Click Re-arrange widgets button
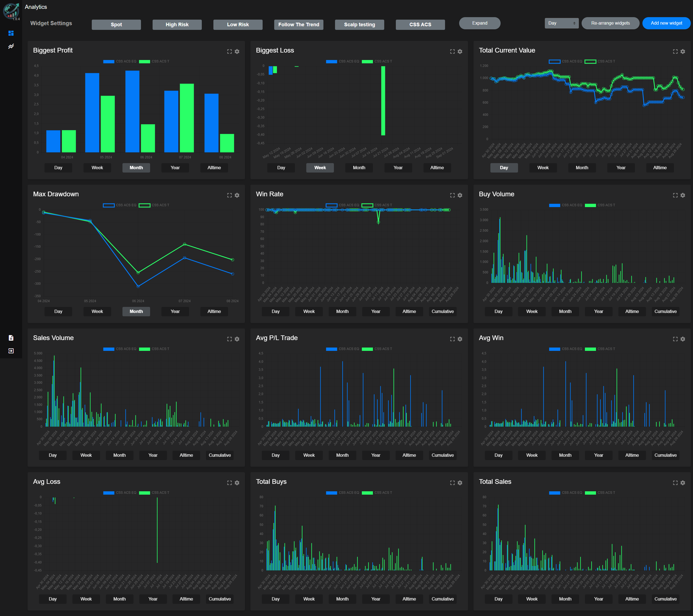This screenshot has width=693, height=616. point(610,23)
